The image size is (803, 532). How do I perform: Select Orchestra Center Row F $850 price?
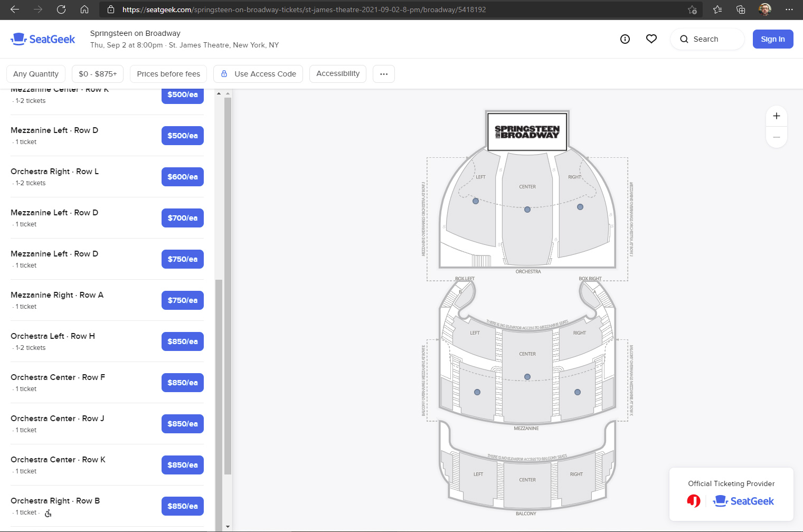pos(183,383)
